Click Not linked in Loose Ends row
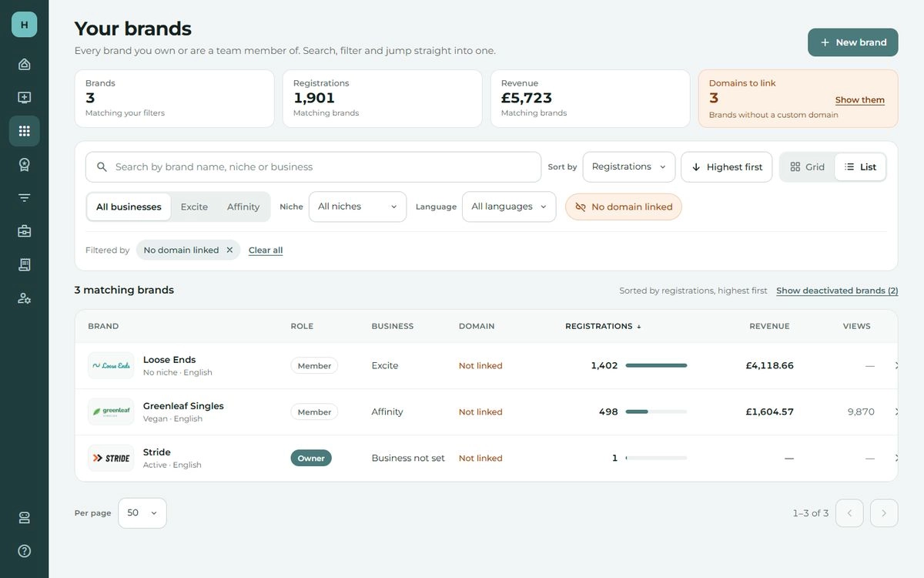This screenshot has height=578, width=924. point(480,366)
